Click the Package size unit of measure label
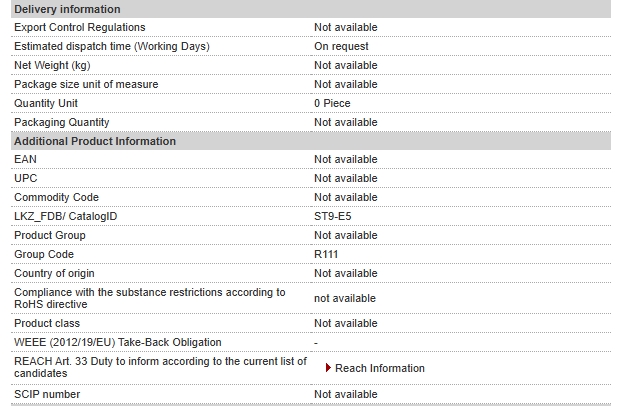This screenshot has width=621, height=406. coord(86,84)
